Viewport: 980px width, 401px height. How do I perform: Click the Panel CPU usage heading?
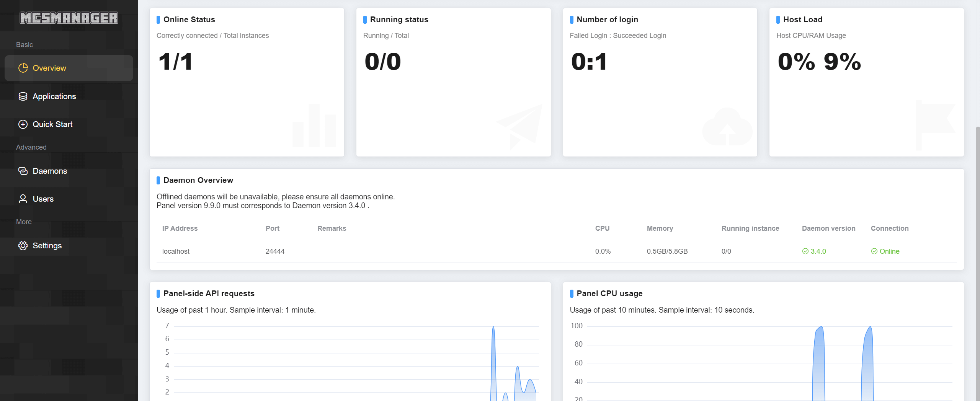(x=609, y=293)
